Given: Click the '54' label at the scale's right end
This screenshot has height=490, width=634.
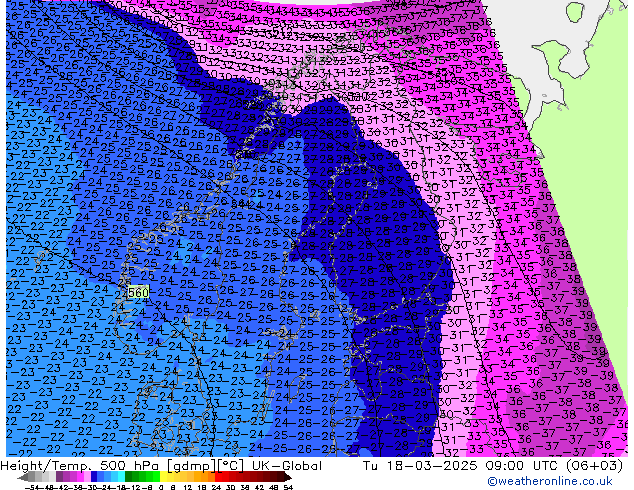Looking at the screenshot, I should (288, 487).
